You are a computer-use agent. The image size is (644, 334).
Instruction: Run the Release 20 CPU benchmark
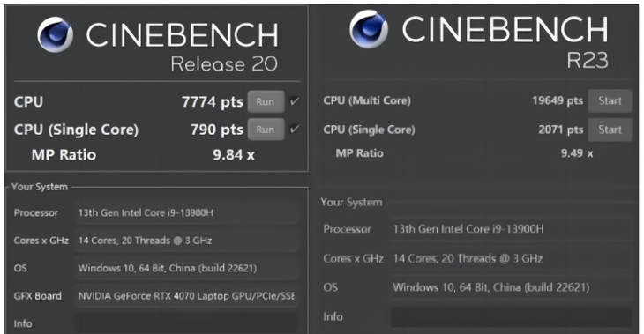pyautogui.click(x=266, y=101)
